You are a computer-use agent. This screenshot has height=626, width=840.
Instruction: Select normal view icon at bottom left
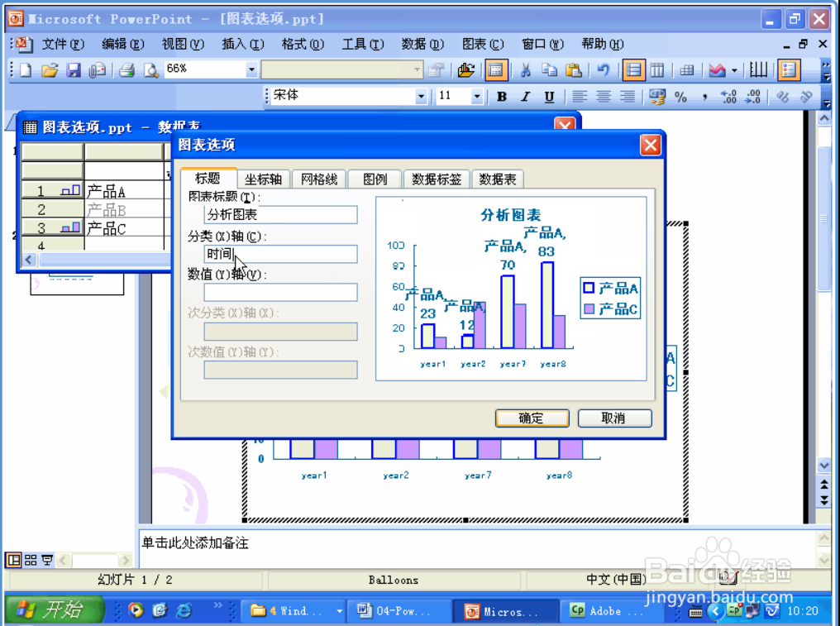tap(13, 560)
